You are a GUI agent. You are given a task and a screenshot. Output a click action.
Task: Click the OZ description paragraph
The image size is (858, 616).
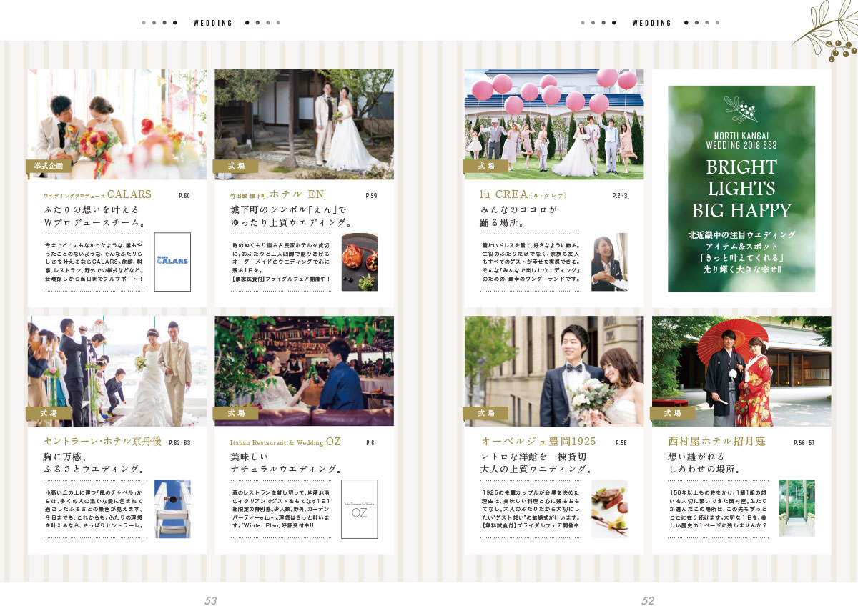coord(282,509)
